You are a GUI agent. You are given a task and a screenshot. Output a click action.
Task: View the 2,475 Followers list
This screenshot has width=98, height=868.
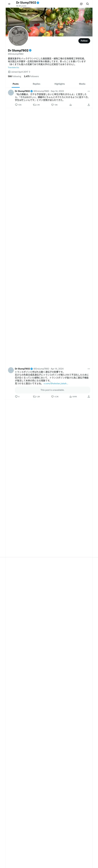(31, 77)
